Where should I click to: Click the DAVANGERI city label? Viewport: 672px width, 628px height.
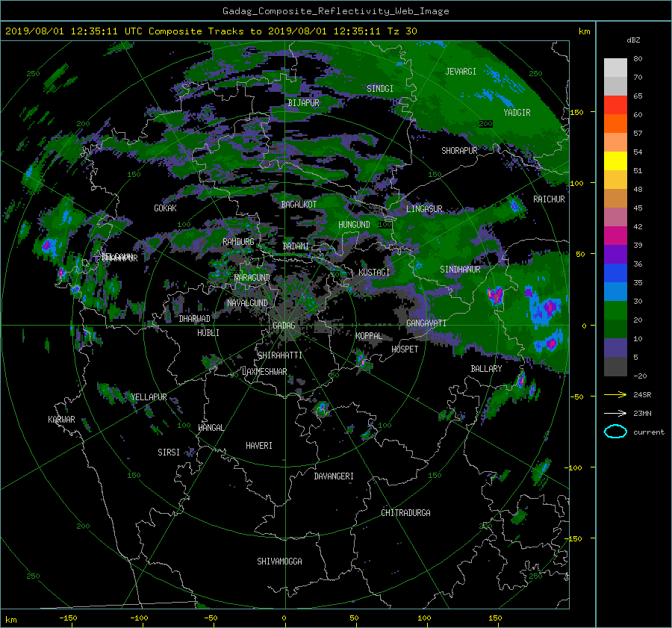click(x=334, y=476)
